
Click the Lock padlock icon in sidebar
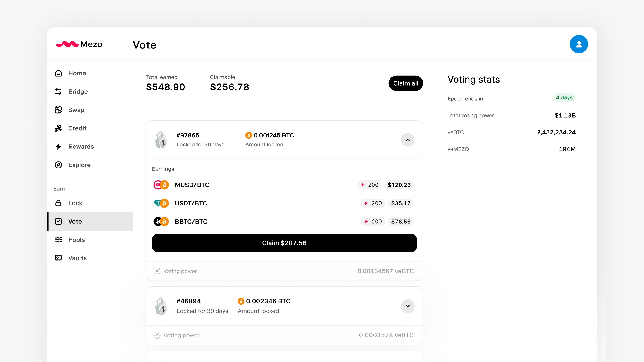(58, 203)
